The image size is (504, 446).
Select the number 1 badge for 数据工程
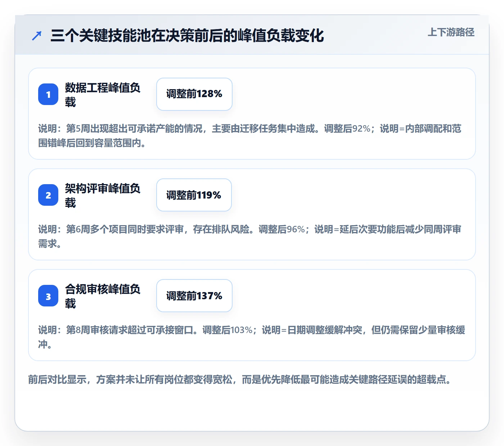pos(48,94)
